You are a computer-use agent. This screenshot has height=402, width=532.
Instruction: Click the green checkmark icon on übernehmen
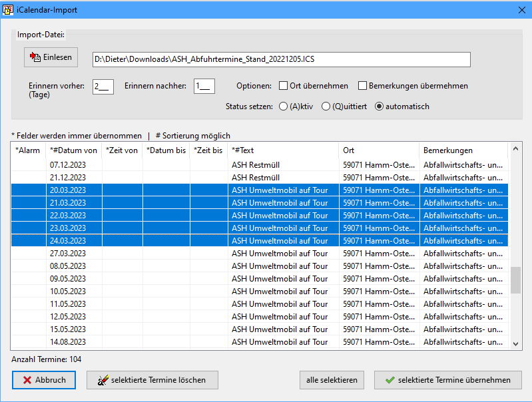[x=390, y=380]
